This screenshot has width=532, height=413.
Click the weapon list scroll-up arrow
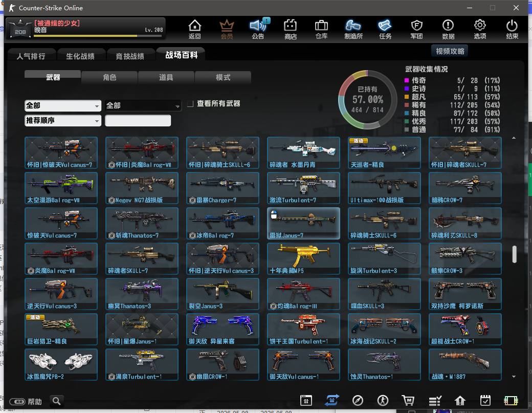pos(514,138)
